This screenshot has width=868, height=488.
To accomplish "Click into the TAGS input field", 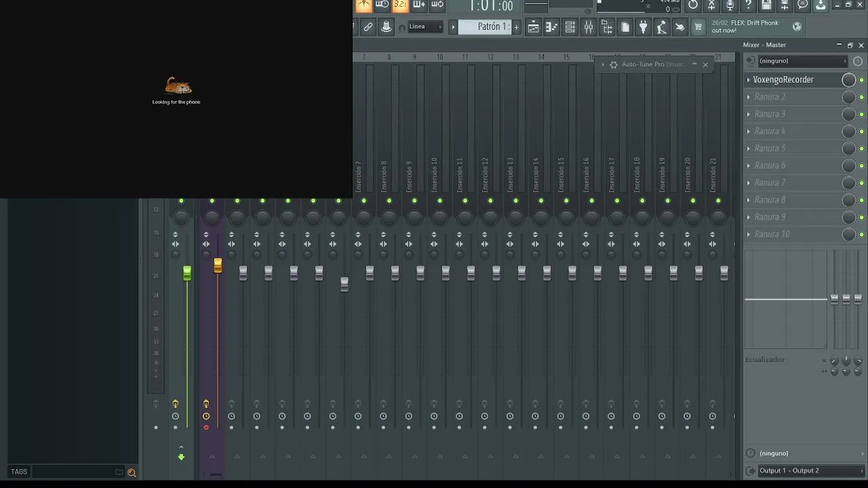I will [72, 472].
